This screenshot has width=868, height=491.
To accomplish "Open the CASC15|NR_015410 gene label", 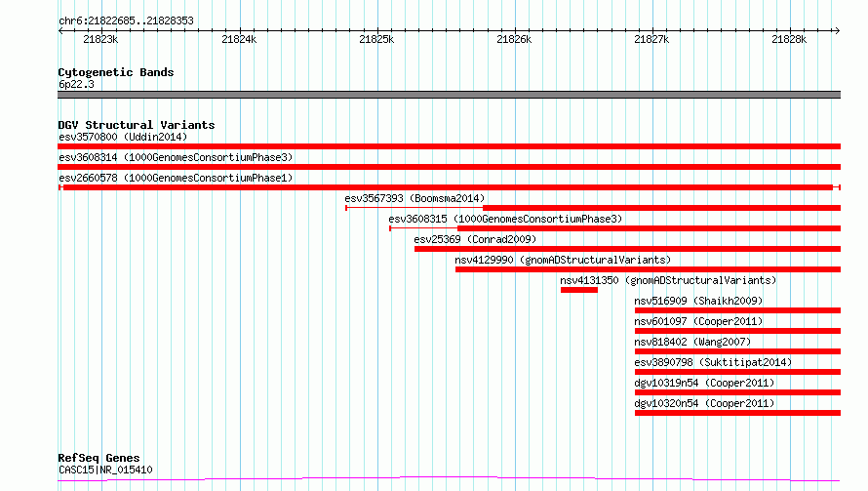I will click(105, 470).
